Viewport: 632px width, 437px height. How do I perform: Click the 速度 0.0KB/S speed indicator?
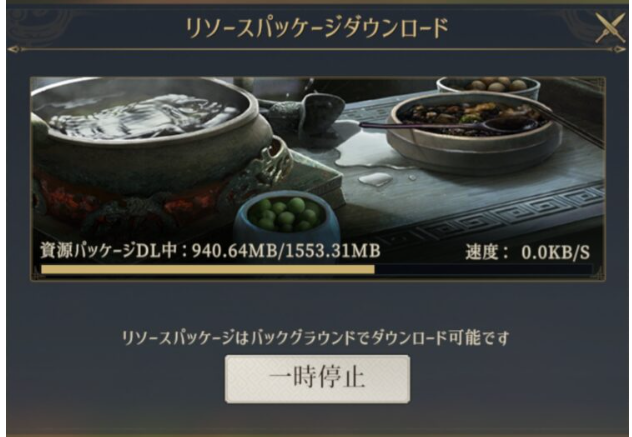[527, 252]
